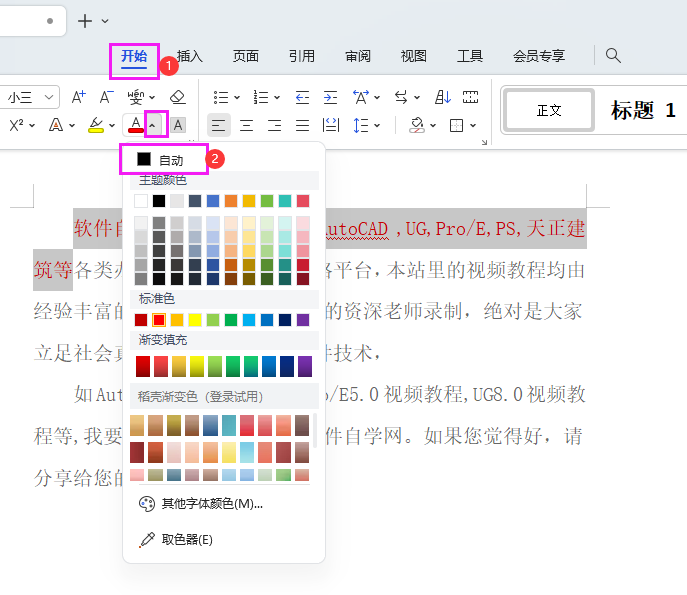Click the sort A-to-Z icon

click(x=443, y=97)
